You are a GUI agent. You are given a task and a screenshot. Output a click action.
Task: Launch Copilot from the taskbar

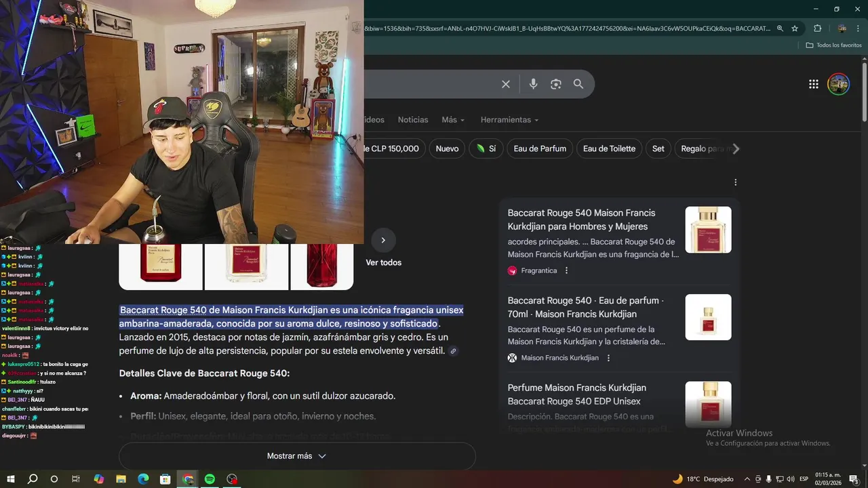(99, 479)
